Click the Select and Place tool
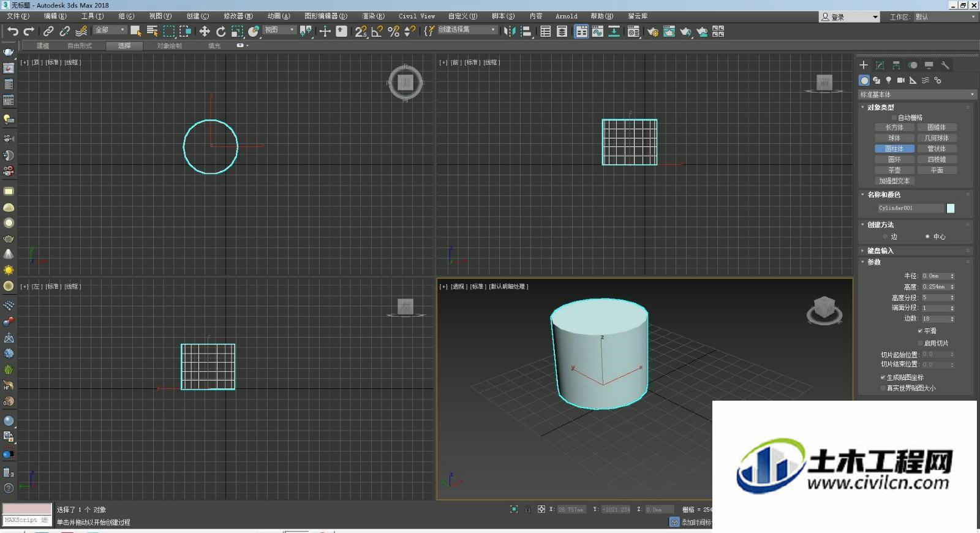The height and width of the screenshot is (533, 980). pos(254,31)
